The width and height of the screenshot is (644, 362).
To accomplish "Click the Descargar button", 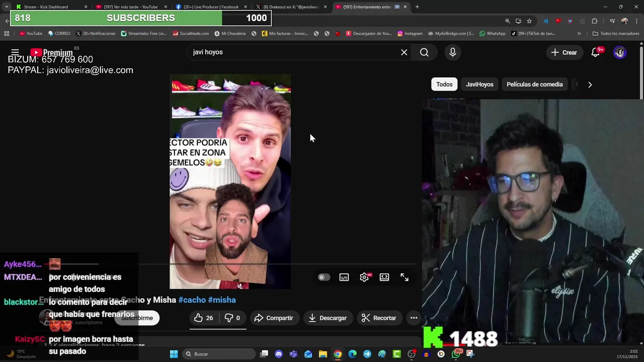I will pos(328,318).
